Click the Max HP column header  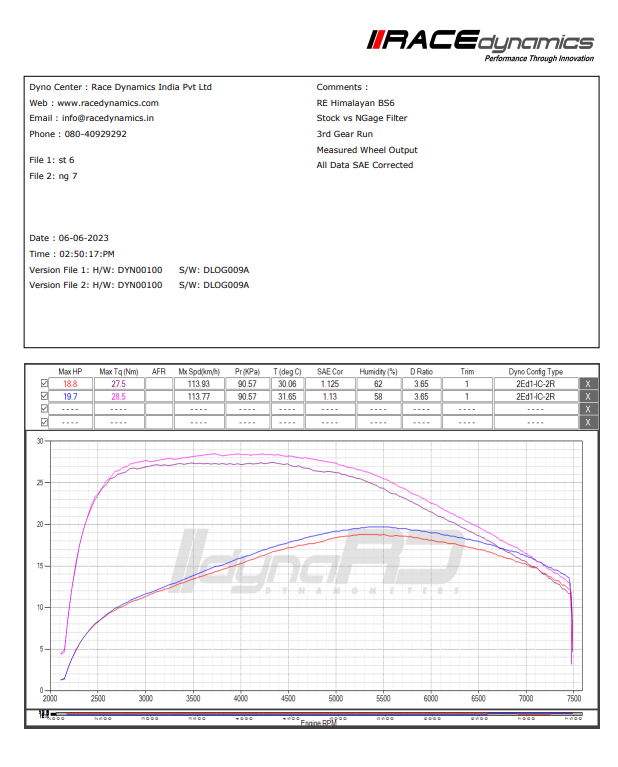[x=70, y=371]
